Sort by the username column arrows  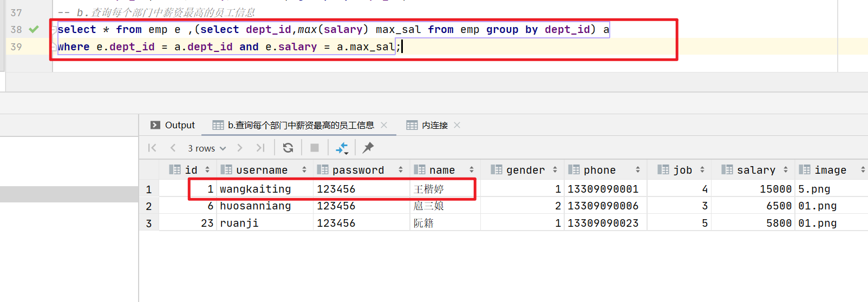click(x=304, y=170)
